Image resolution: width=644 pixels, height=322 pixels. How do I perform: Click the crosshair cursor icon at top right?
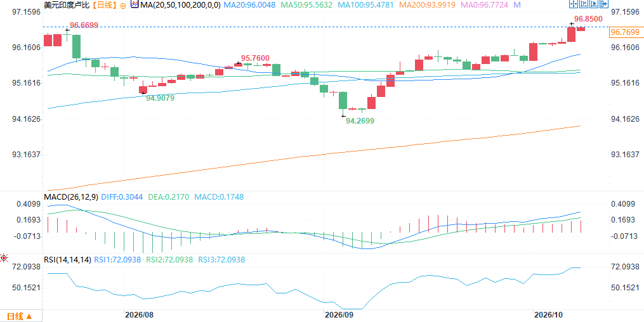pyautogui.click(x=574, y=4)
